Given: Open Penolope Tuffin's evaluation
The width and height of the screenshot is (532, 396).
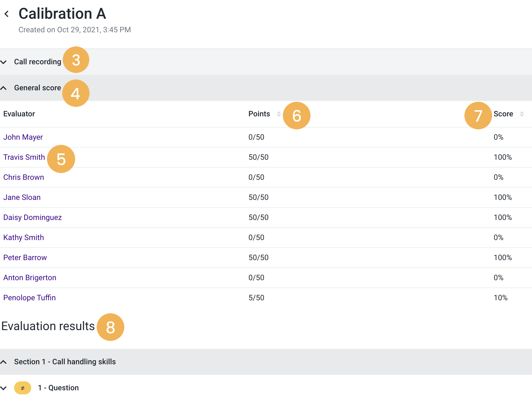Looking at the screenshot, I should [x=30, y=298].
